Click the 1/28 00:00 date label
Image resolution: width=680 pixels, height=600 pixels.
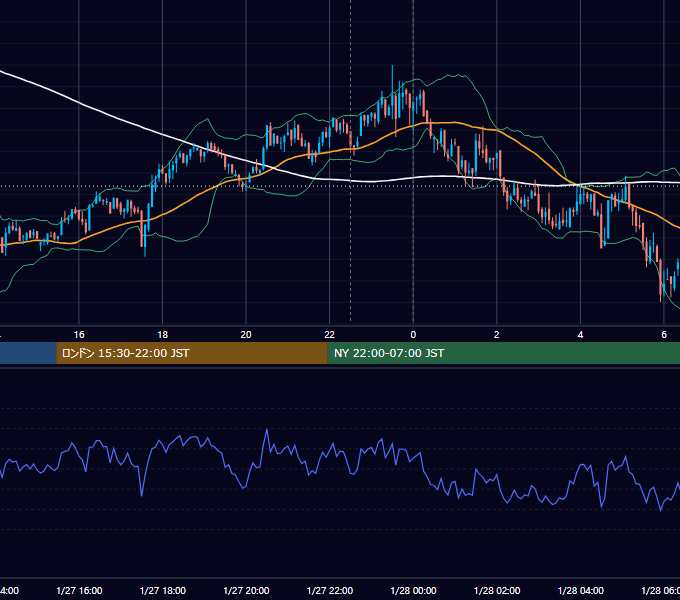point(413,590)
